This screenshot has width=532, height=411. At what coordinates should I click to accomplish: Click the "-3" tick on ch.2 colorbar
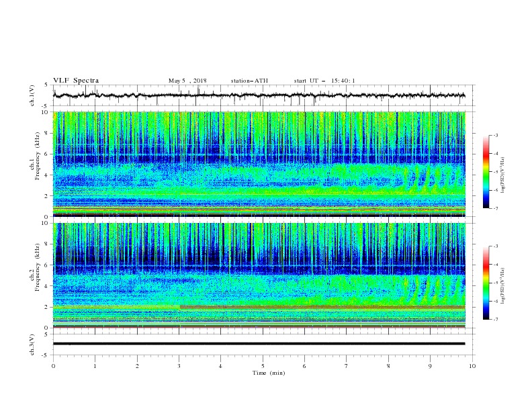tap(496, 246)
